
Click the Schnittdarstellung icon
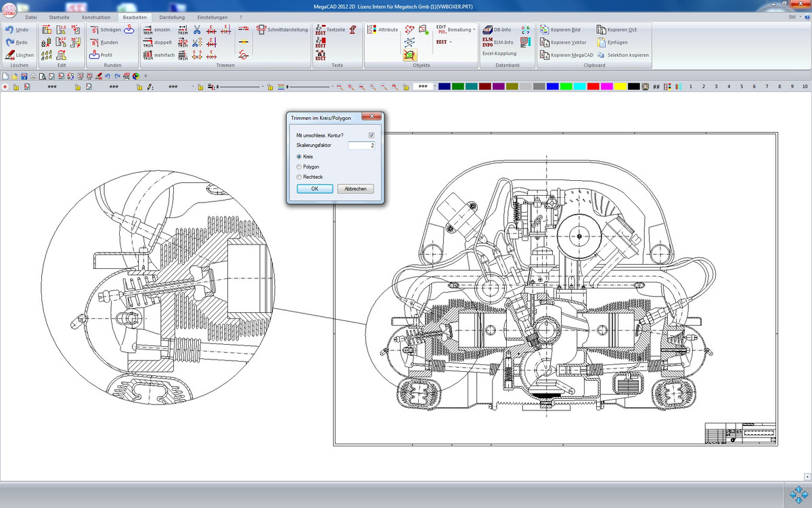tap(261, 30)
